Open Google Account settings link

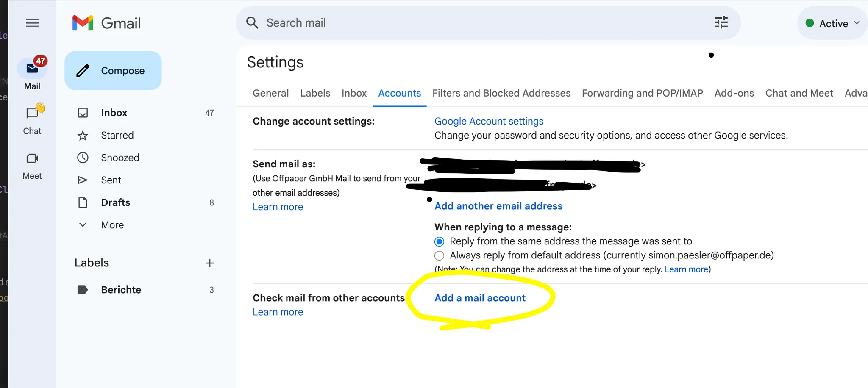[489, 121]
